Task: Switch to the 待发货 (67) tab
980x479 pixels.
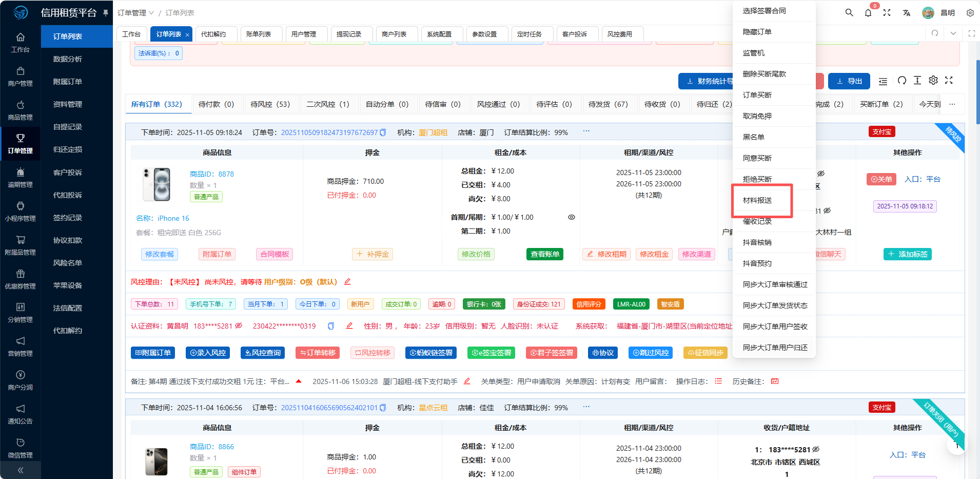Action: click(608, 104)
